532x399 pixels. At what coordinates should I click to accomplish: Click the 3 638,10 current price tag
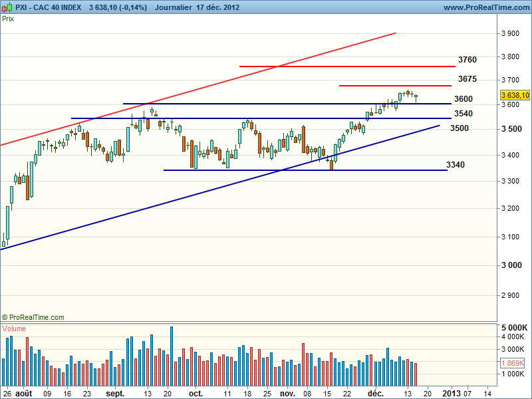click(515, 95)
